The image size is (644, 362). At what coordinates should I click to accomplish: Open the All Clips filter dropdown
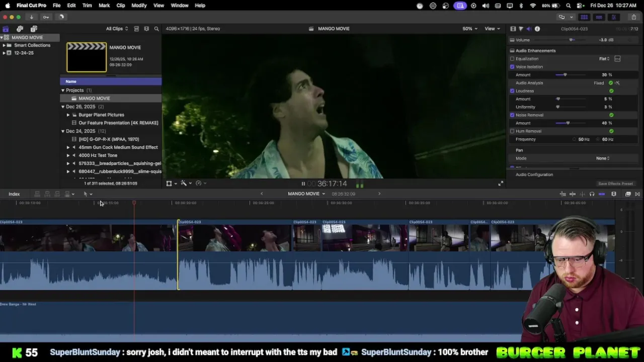click(117, 29)
